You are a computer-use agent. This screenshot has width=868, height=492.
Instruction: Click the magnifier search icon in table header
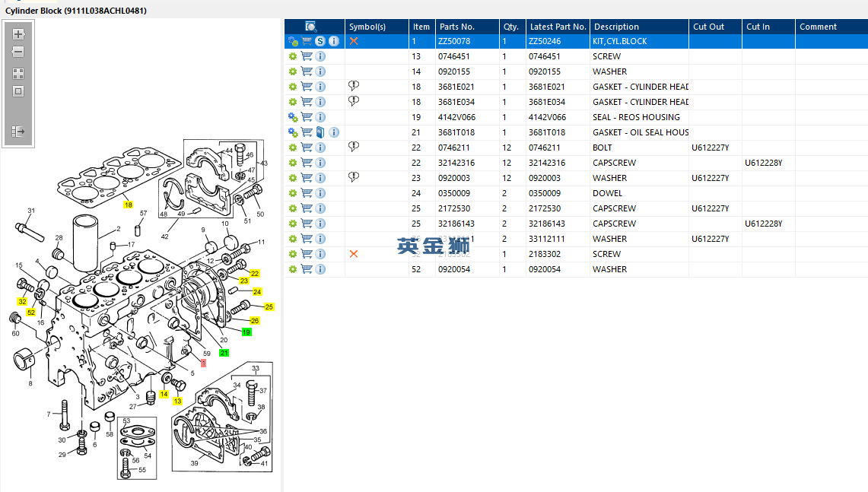pos(310,27)
